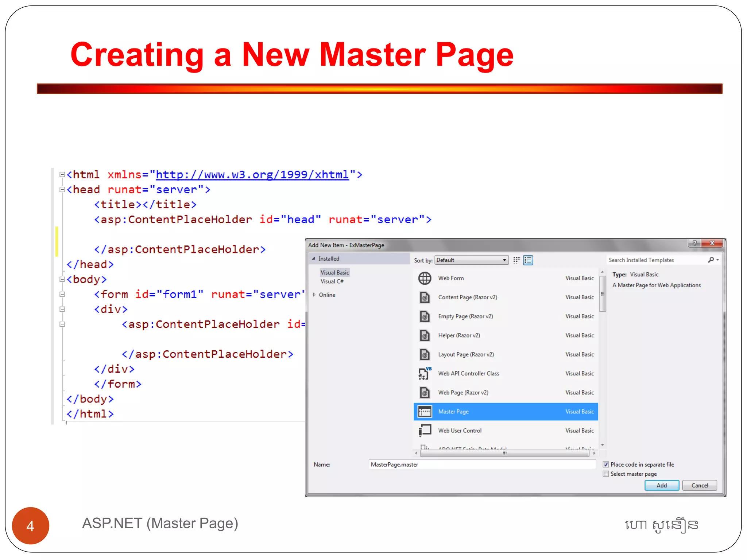This screenshot has height=560, width=747.
Task: Click the closing </body> tag in code
Action: pyautogui.click(x=90, y=399)
